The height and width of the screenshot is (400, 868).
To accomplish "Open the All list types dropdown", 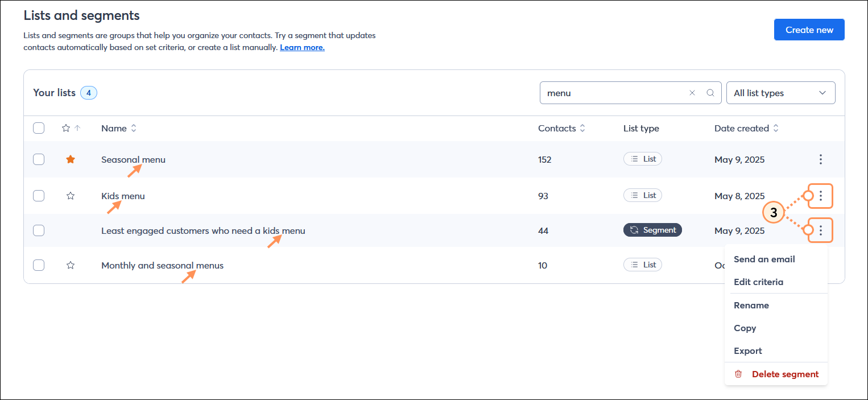I will pos(780,92).
